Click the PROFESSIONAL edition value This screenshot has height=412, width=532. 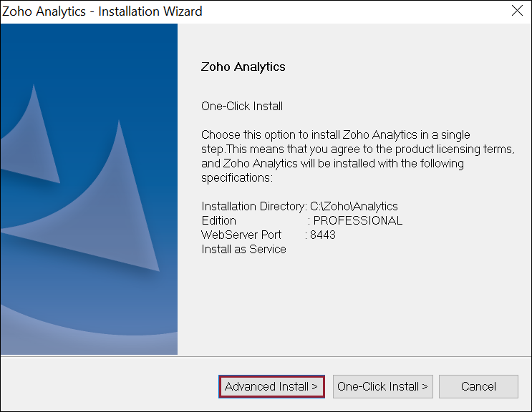pyautogui.click(x=358, y=220)
